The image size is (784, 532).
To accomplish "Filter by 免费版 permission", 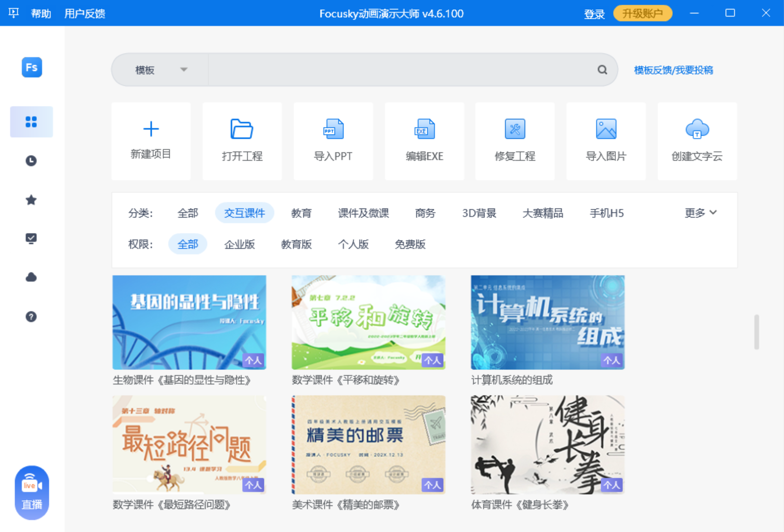I will pyautogui.click(x=410, y=244).
